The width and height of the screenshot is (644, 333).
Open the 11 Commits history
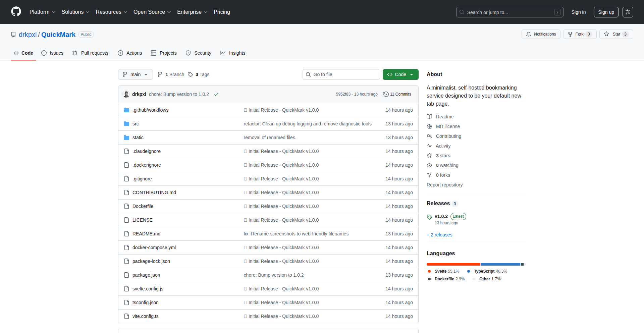pyautogui.click(x=397, y=94)
